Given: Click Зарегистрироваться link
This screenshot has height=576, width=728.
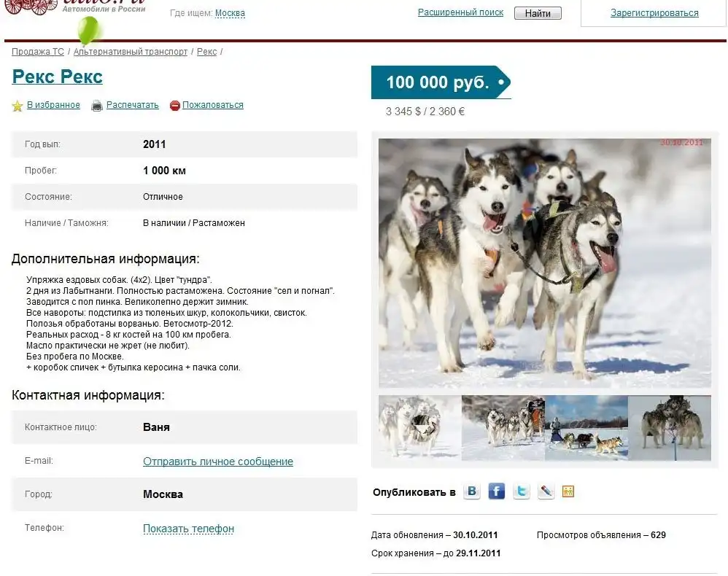Looking at the screenshot, I should [654, 13].
